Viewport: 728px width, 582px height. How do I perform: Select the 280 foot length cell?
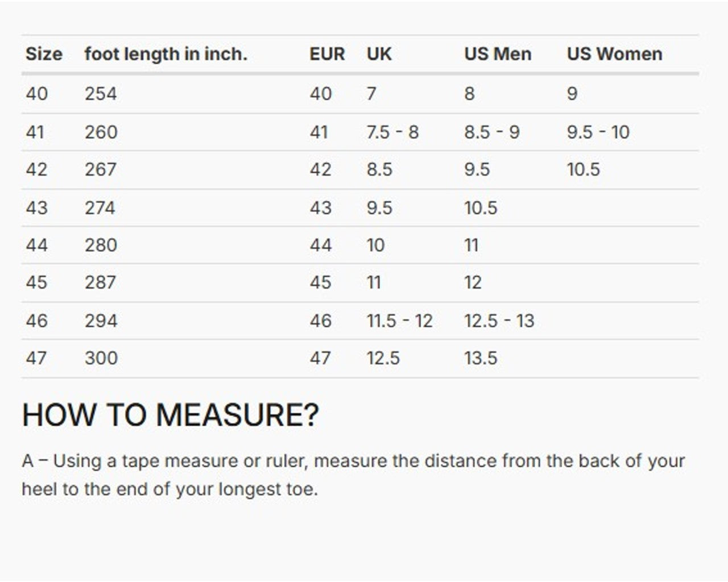click(101, 245)
